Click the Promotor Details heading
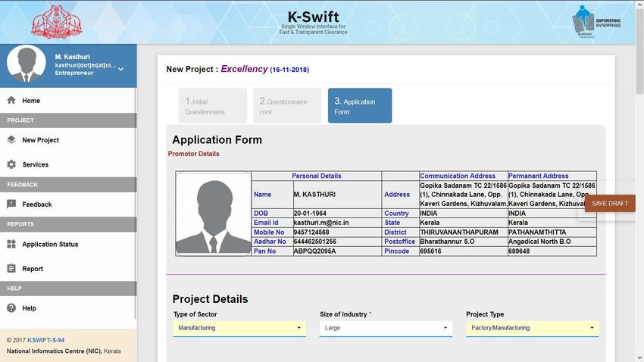The height and width of the screenshot is (362, 644). coord(193,154)
